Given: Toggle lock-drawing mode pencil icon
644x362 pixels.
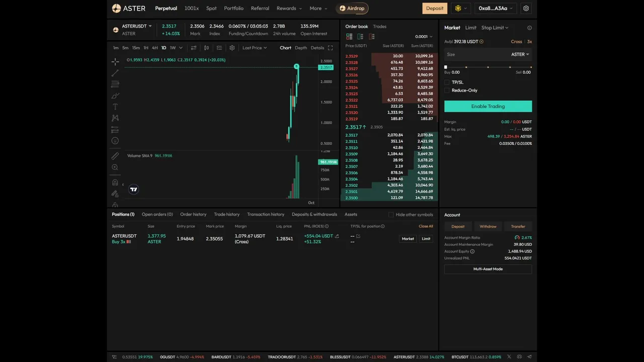Looking at the screenshot, I should click(x=115, y=194).
